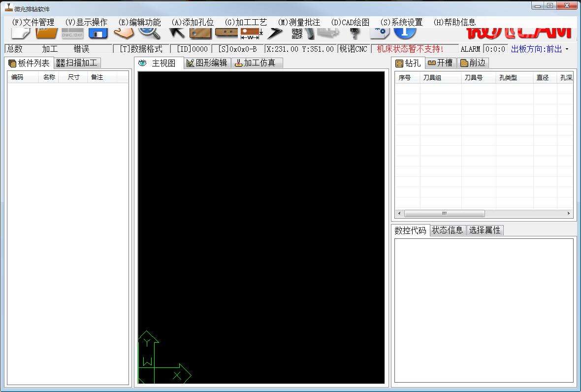Image resolution: width=581 pixels, height=392 pixels.
Task: Open the gear settings page icon
Action: click(380, 33)
